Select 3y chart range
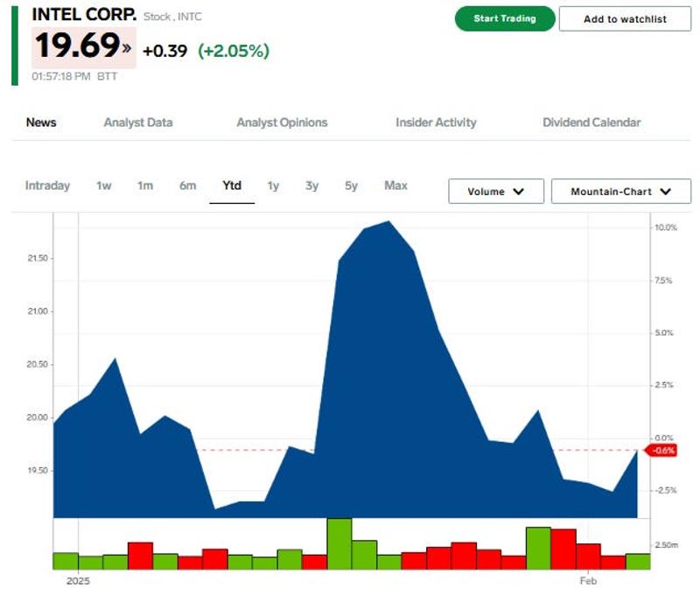 311,185
